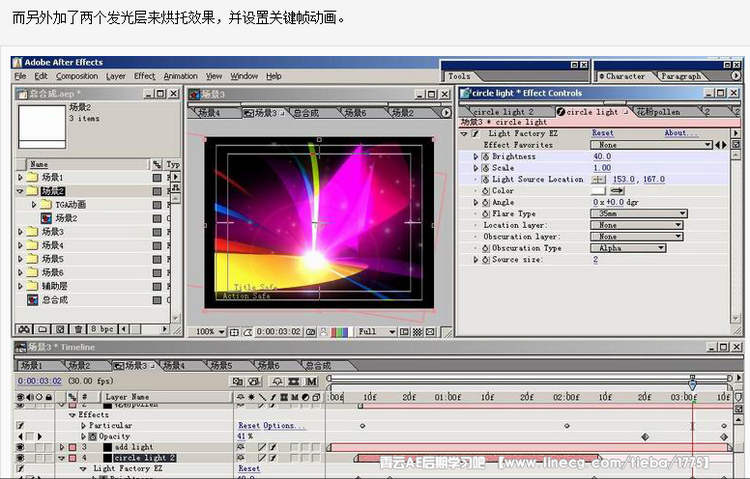
Task: Open the Composition menu
Action: point(77,76)
